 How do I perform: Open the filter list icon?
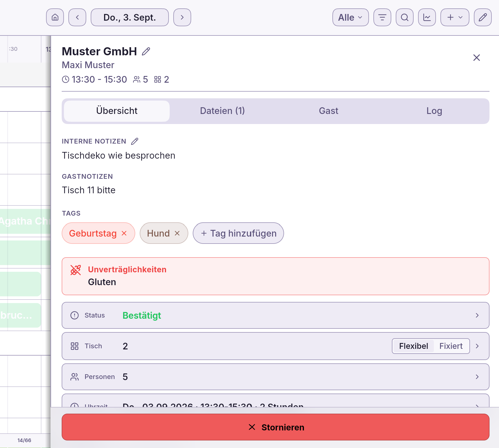[x=382, y=17]
